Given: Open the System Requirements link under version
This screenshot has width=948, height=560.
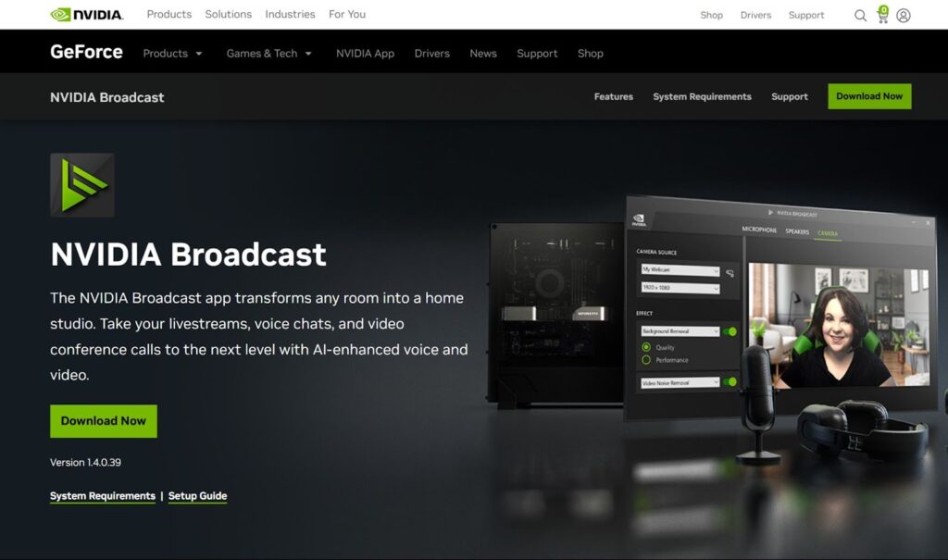Looking at the screenshot, I should pyautogui.click(x=103, y=496).
